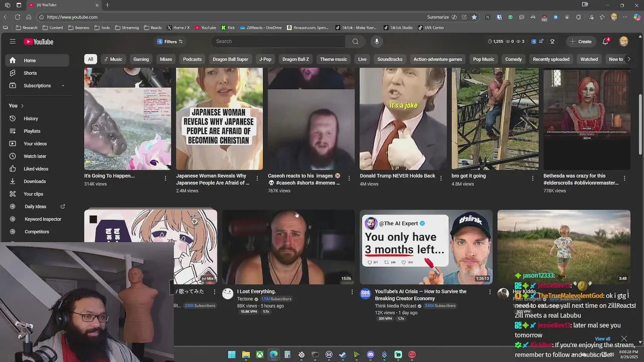Select the Podcasts filter chip
644x362 pixels.
click(192, 59)
